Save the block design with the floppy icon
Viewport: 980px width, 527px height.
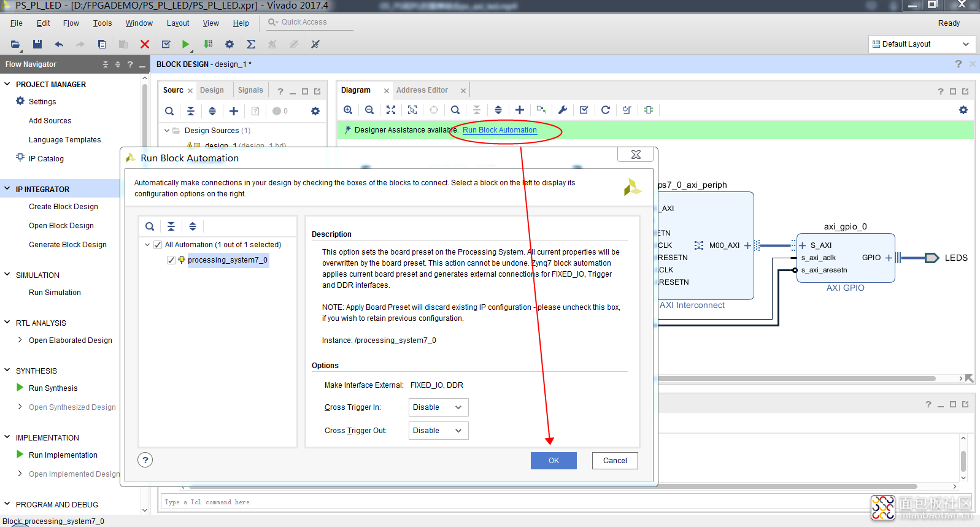37,44
